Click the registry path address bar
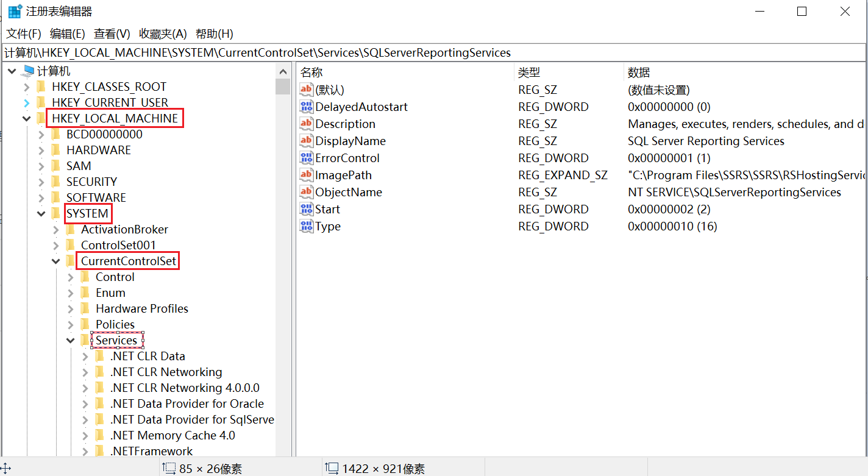868x476 pixels. (433, 52)
